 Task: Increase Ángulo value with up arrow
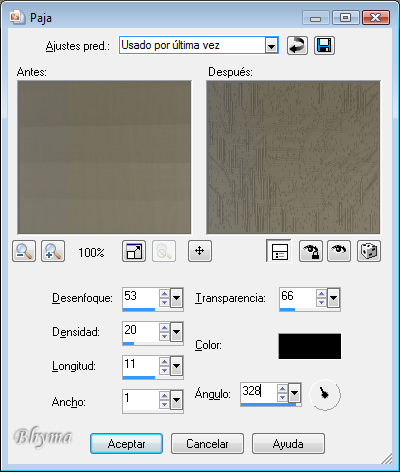coord(282,388)
